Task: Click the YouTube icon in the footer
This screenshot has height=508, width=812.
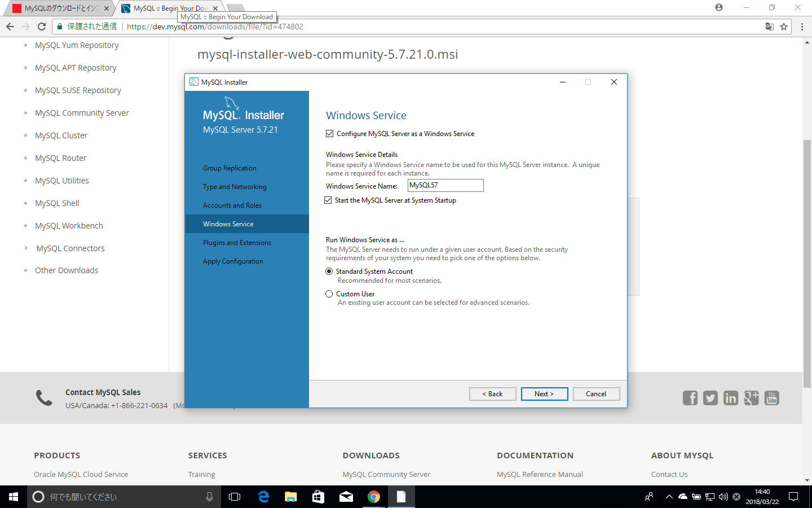Action: click(x=771, y=398)
